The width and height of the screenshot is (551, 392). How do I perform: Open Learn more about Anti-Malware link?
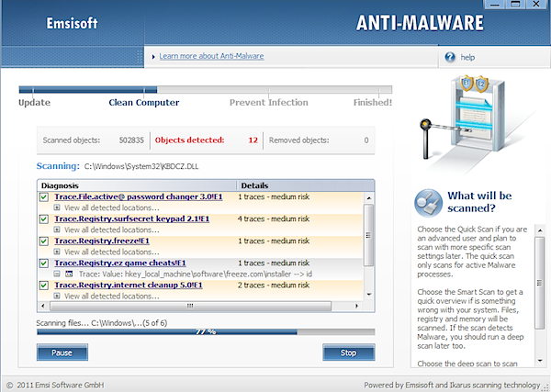click(x=211, y=56)
